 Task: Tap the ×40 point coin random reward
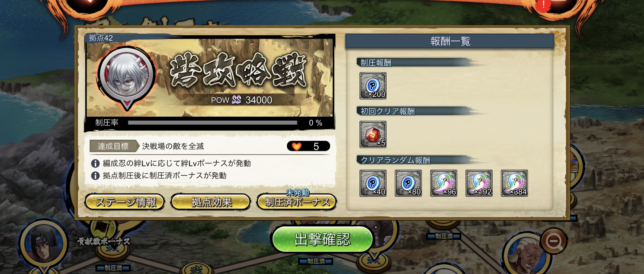click(373, 183)
